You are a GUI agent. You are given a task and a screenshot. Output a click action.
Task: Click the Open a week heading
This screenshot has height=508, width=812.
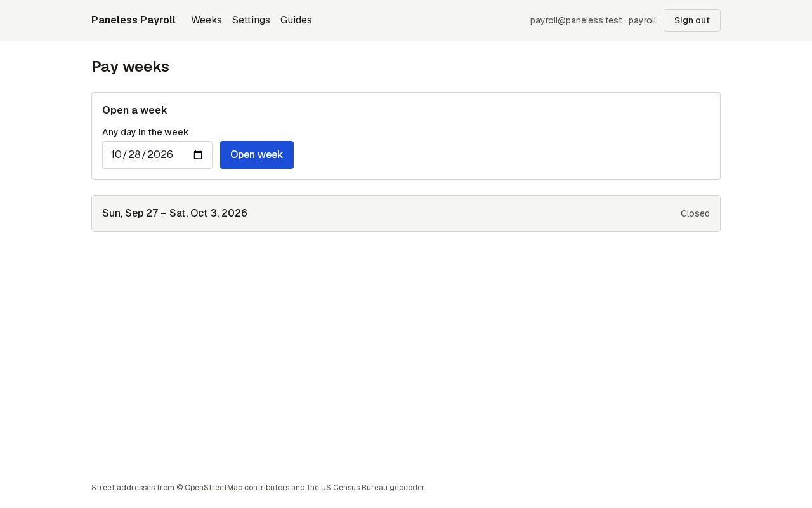134,110
